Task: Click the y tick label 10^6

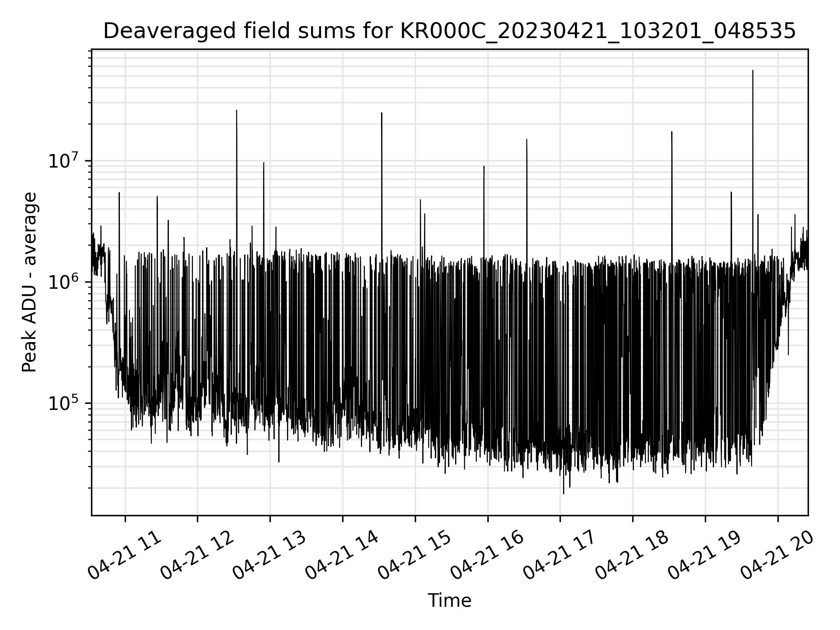Action: 63,281
